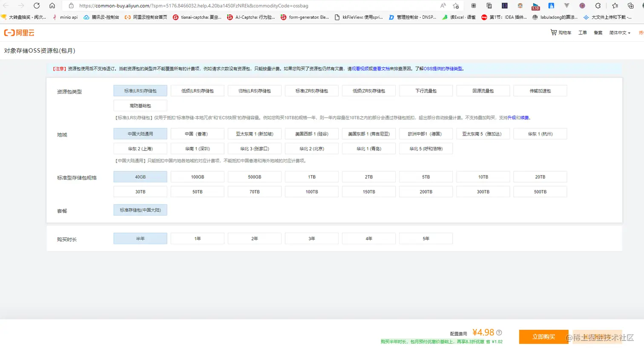This screenshot has height=352, width=644.
Task: Click the browser refresh icon
Action: click(37, 6)
